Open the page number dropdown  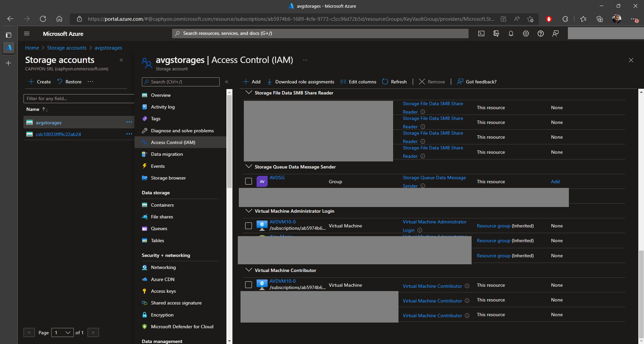coord(62,332)
